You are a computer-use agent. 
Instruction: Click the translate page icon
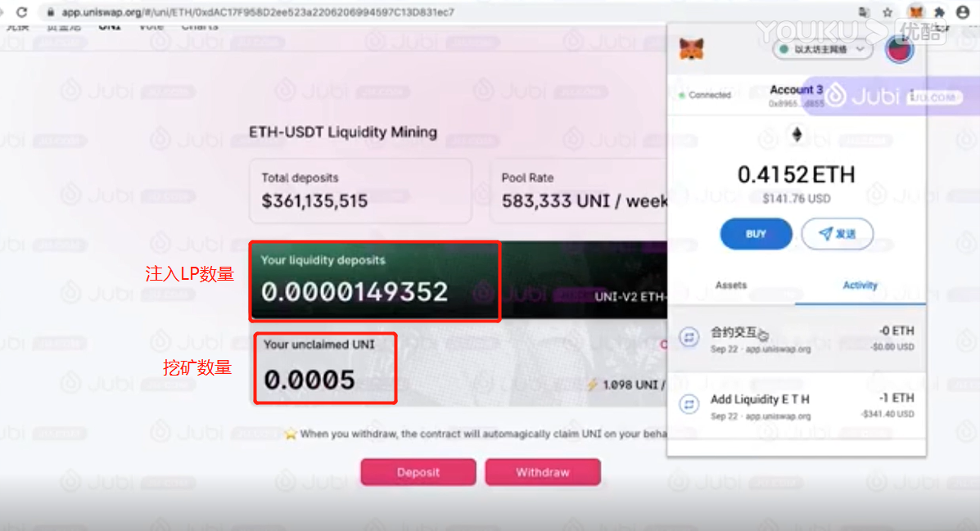(865, 12)
